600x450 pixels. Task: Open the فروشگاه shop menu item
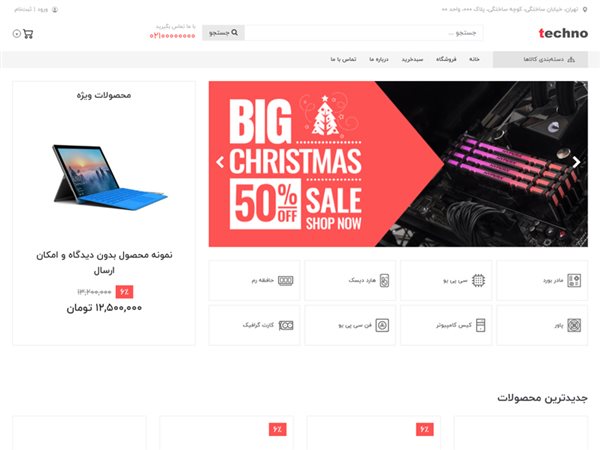[x=446, y=59]
